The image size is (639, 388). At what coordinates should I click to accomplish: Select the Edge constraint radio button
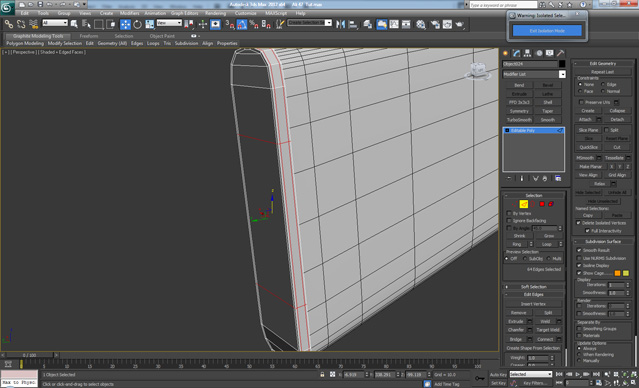(x=603, y=84)
